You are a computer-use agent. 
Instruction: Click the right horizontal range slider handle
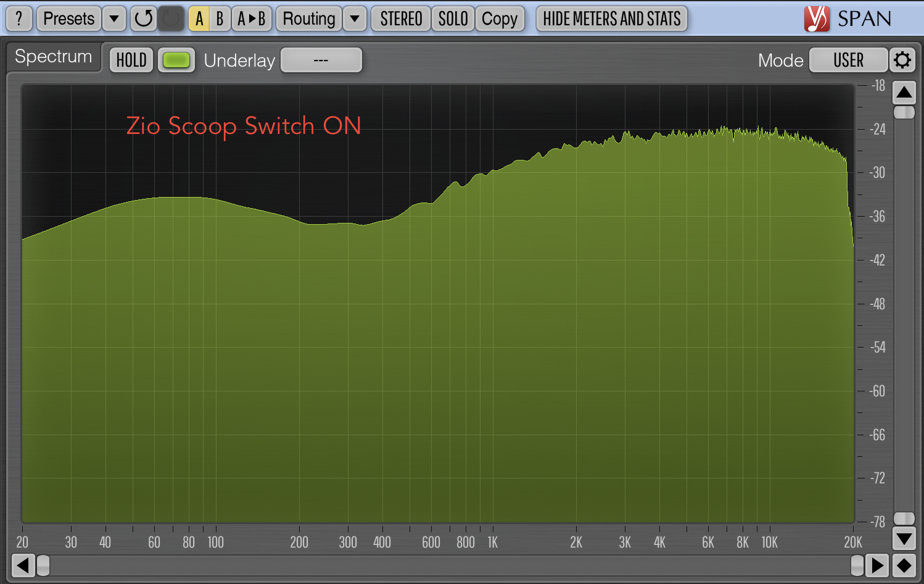[857, 565]
